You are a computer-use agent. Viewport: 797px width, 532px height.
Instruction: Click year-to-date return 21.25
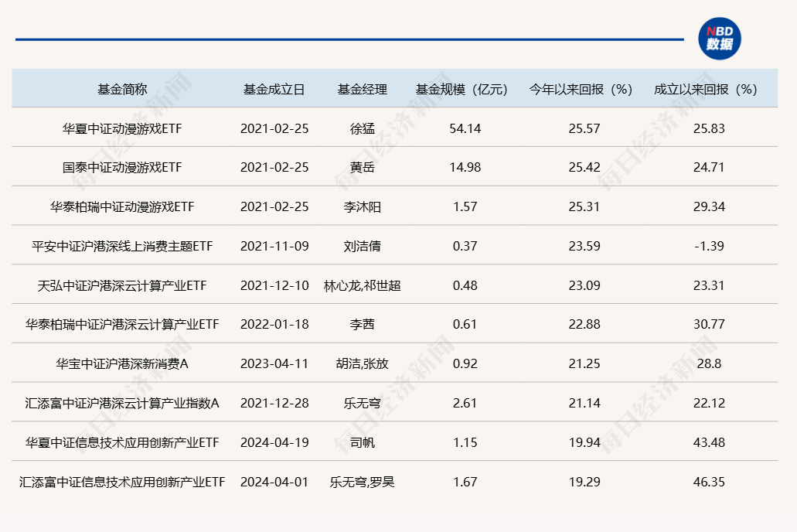click(584, 364)
